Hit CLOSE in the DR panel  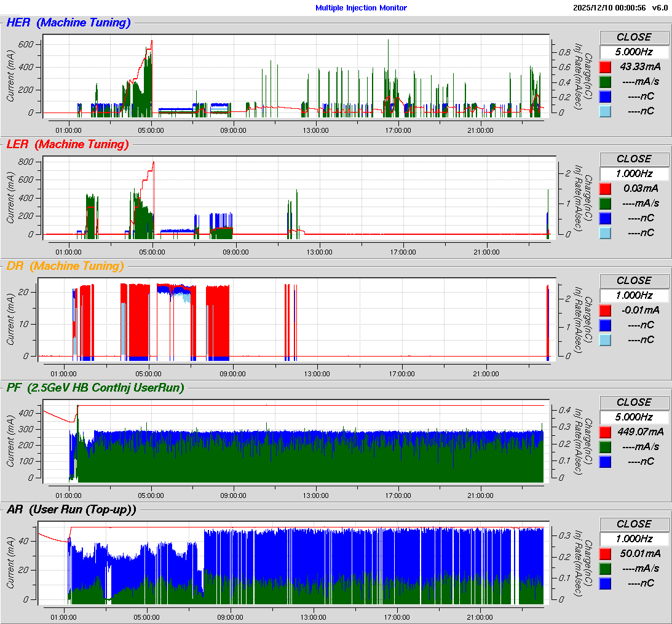click(634, 281)
